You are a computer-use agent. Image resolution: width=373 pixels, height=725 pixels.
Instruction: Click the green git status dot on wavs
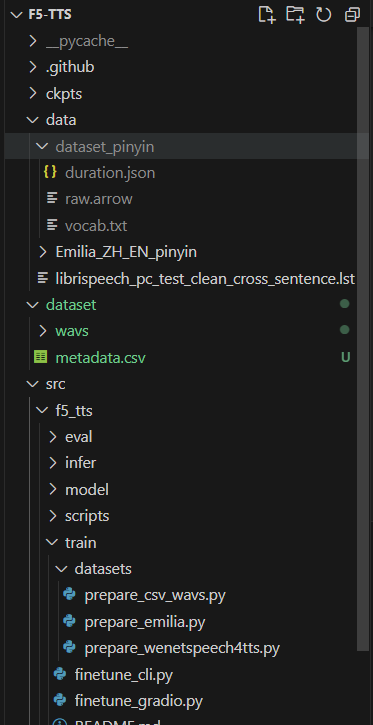[x=344, y=330]
